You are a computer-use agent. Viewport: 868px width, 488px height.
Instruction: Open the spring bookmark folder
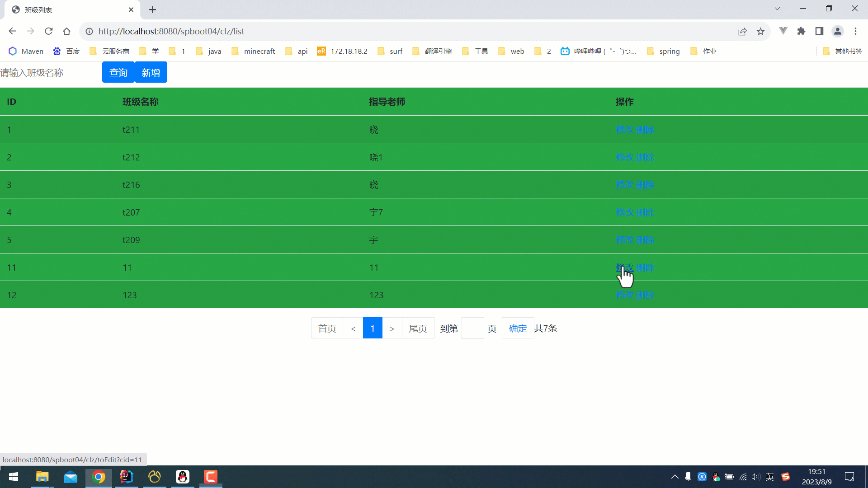tap(663, 51)
